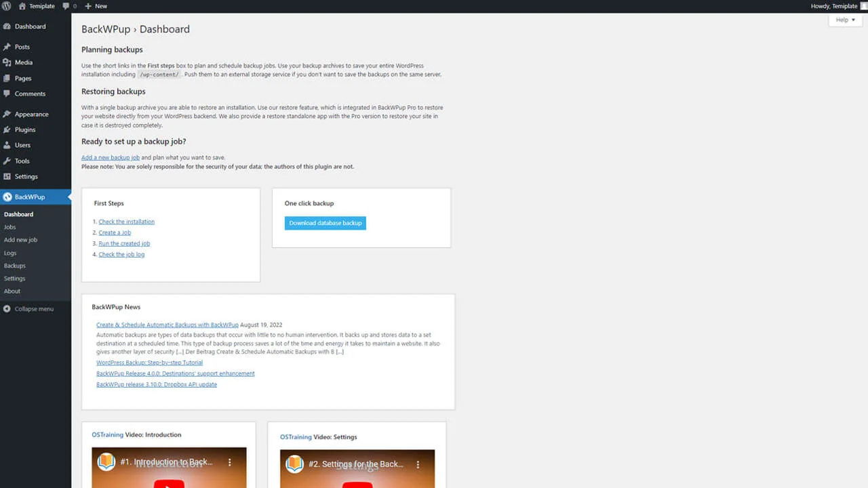Click the Plugins plug icon
Viewport: 868px width, 488px height.
[x=7, y=129]
